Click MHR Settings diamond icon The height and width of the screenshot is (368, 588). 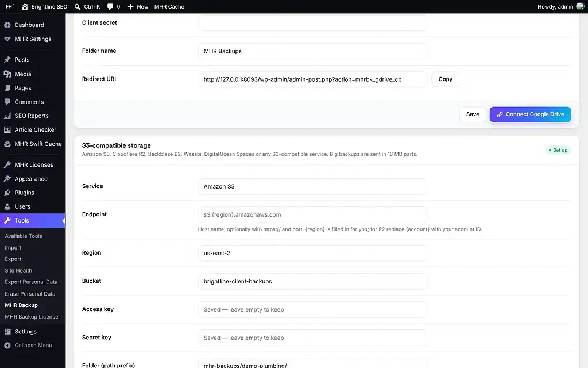tap(7, 39)
